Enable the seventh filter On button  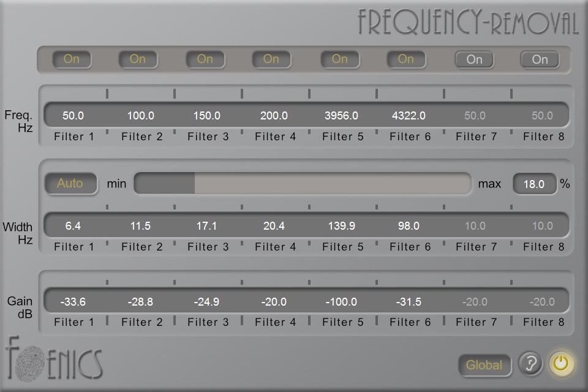474,59
